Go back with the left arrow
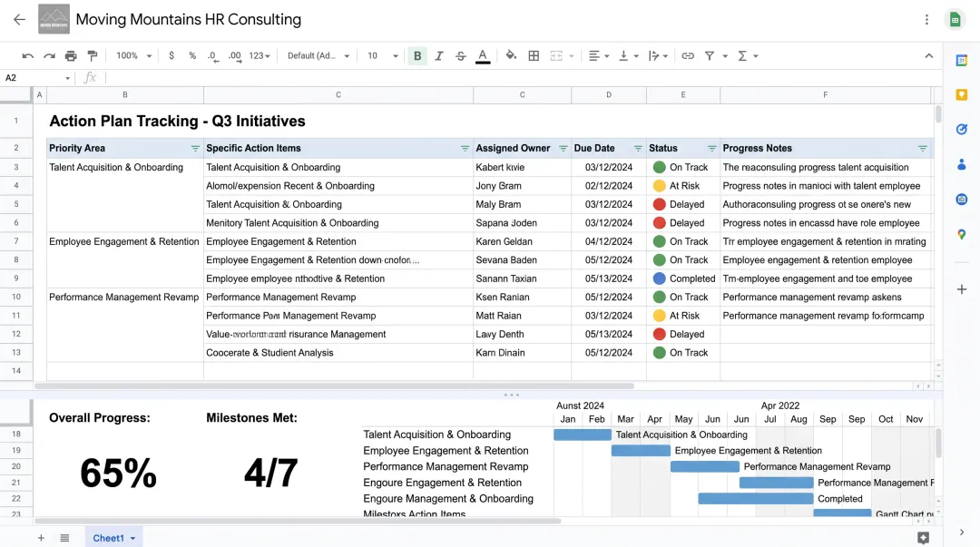 (x=19, y=19)
